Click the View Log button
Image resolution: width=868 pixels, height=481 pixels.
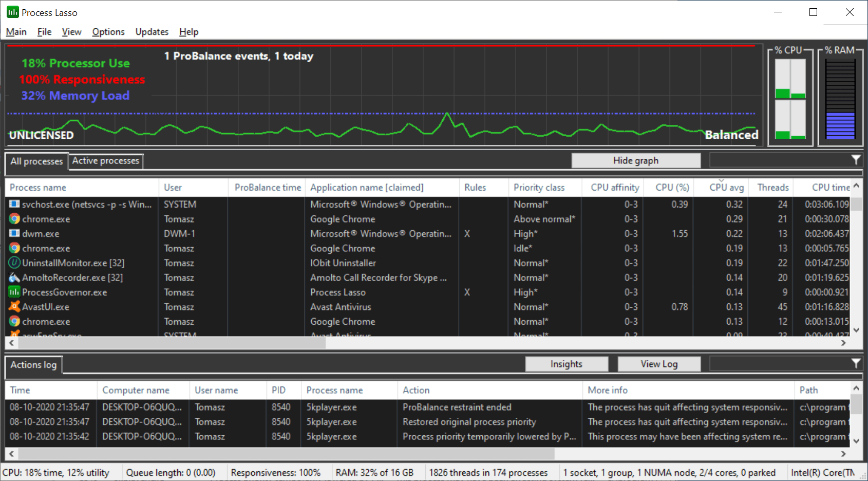[659, 364]
